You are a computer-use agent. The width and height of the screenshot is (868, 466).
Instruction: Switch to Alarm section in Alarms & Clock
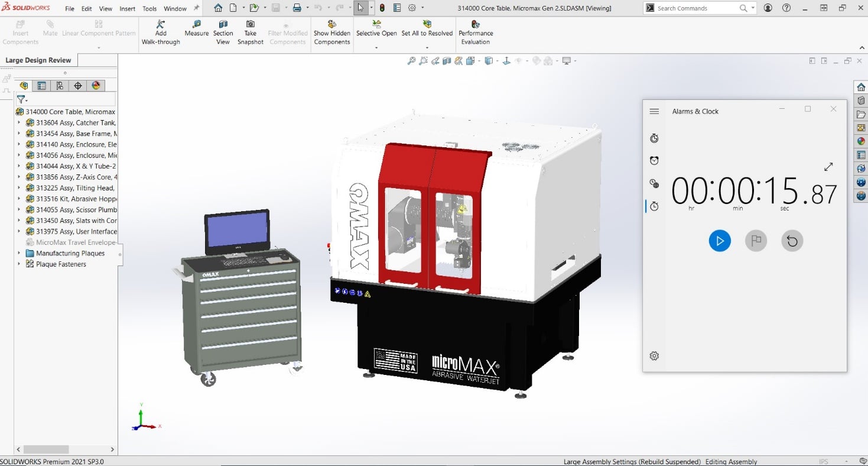pos(654,160)
